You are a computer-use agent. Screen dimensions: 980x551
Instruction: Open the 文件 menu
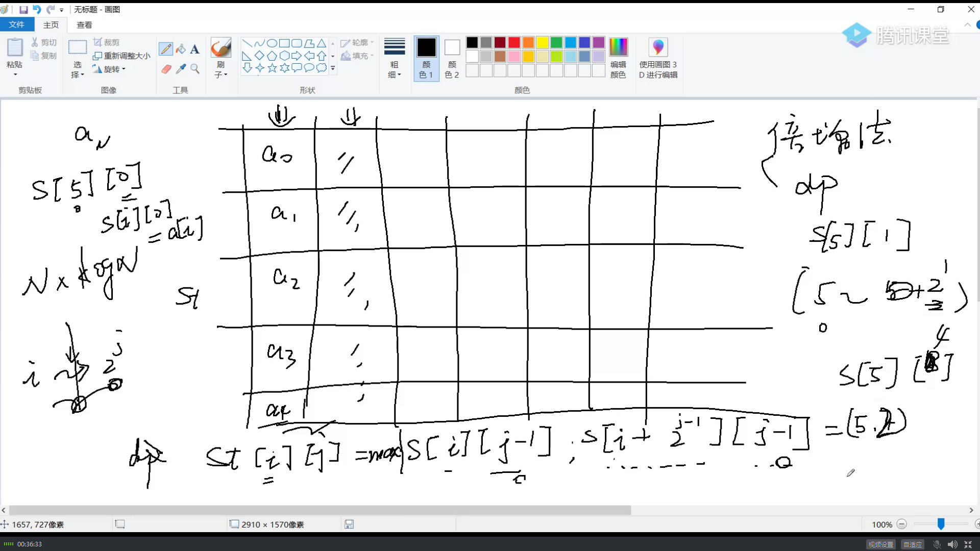tap(17, 24)
